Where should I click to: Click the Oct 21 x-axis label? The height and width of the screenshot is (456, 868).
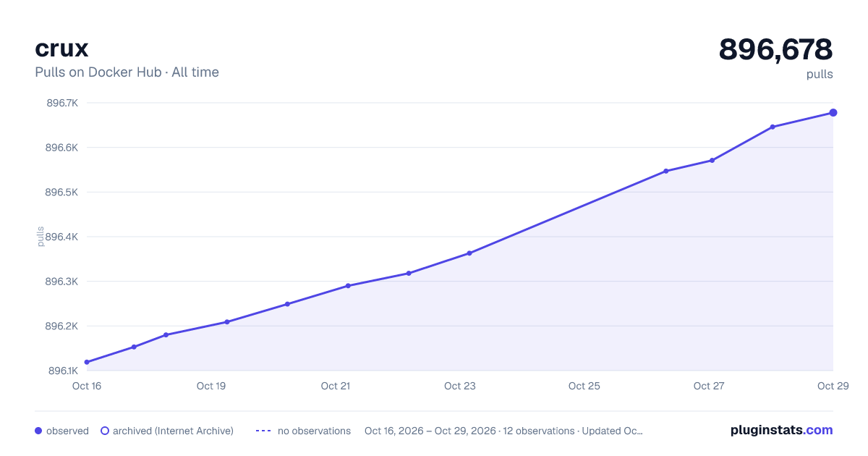[336, 386]
